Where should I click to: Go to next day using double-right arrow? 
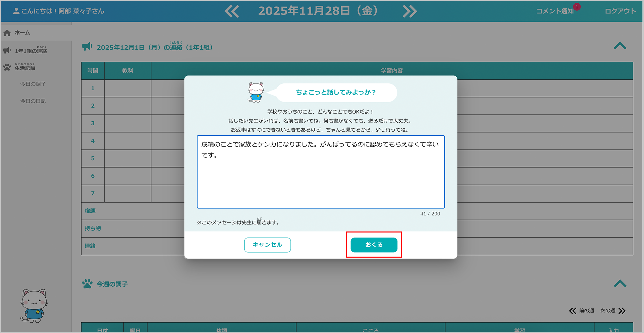click(x=410, y=11)
